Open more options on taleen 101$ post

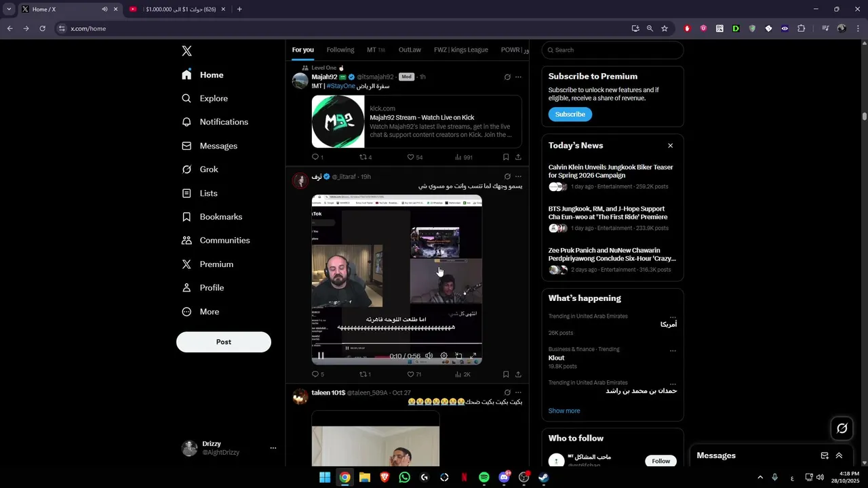pyautogui.click(x=518, y=392)
